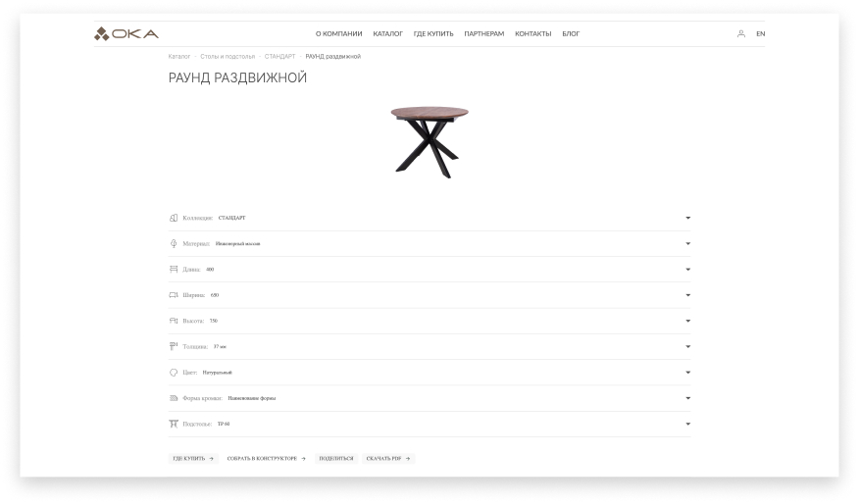Click the color circle icon beside Цвет

(174, 373)
